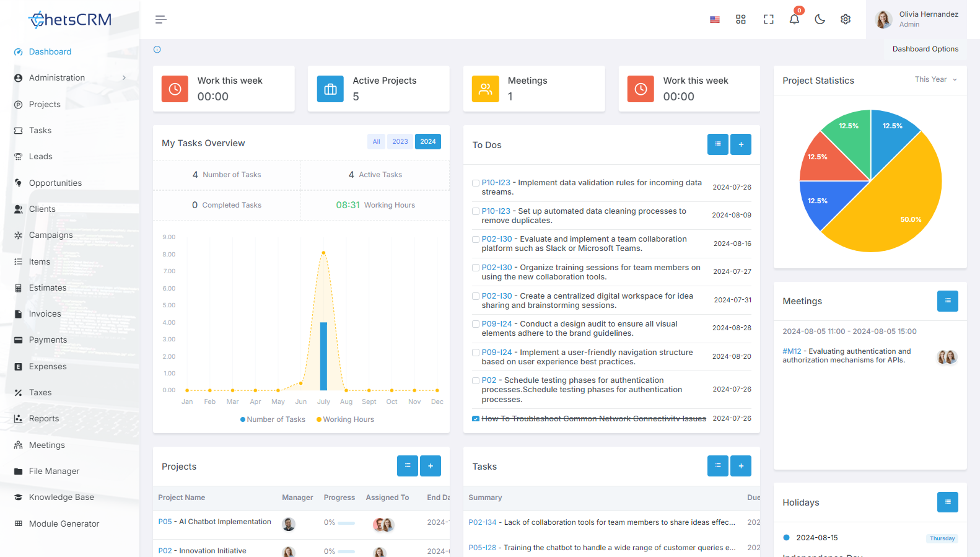980x557 pixels.
Task: Open the settings gear icon
Action: [846, 19]
